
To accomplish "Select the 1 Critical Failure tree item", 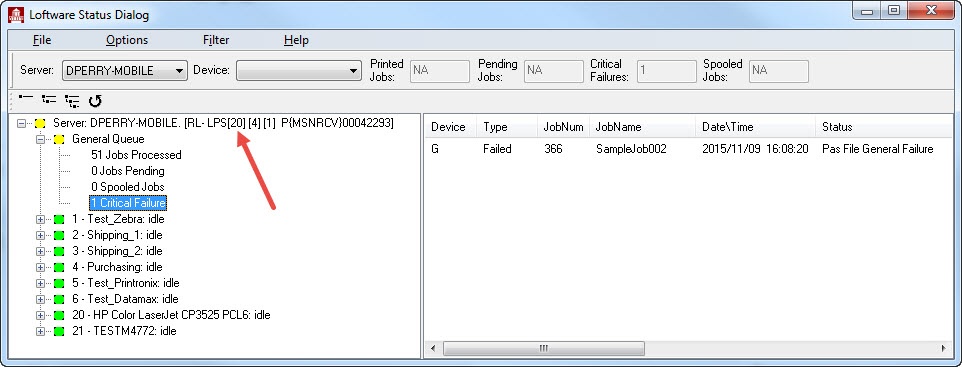I will pyautogui.click(x=128, y=203).
